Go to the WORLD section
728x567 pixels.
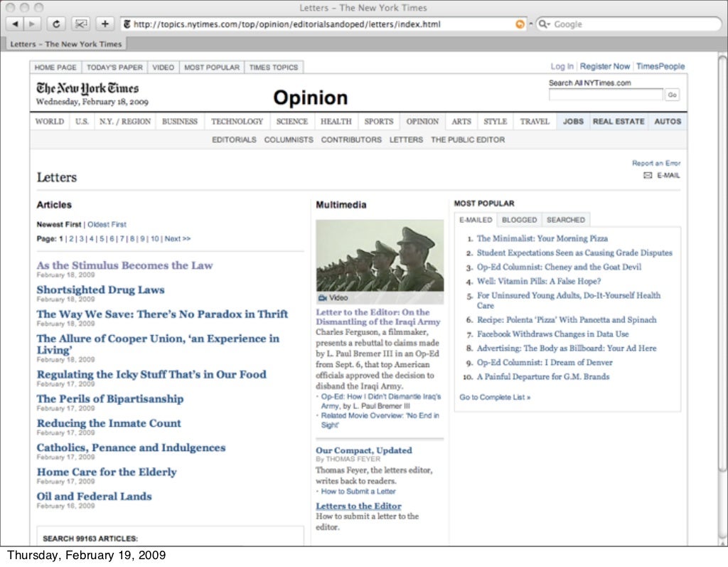tap(50, 122)
